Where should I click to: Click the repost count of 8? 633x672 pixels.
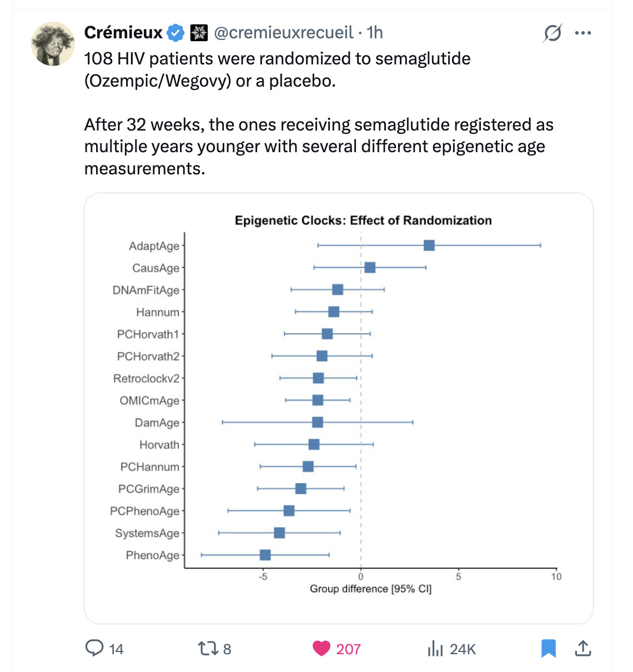[227, 649]
